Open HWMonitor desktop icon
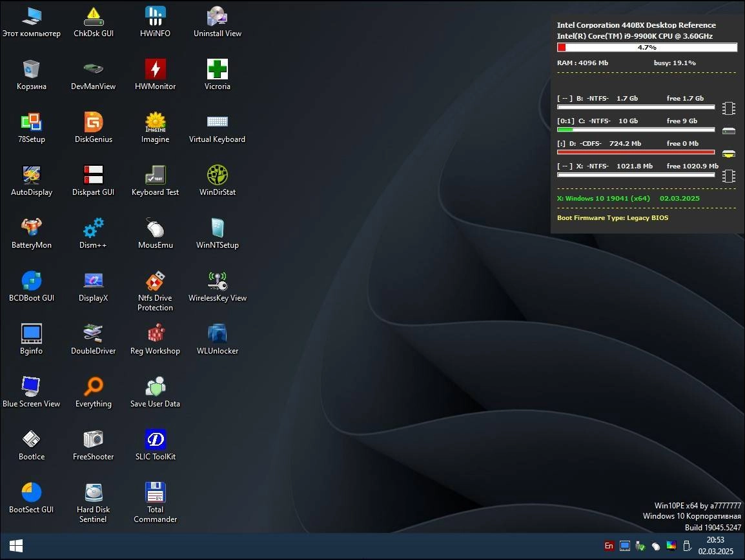The image size is (745, 560). 156,75
